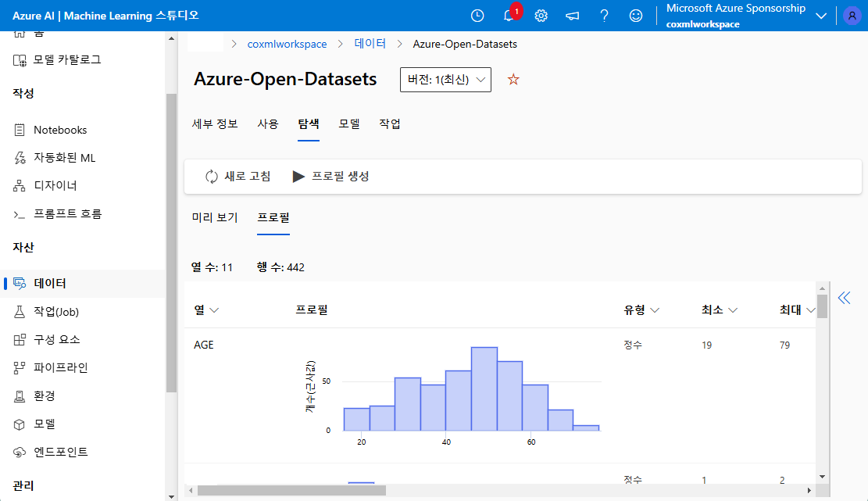Screen dimensions: 868x501
Task: Click the Automated ML icon
Action: pos(20,158)
